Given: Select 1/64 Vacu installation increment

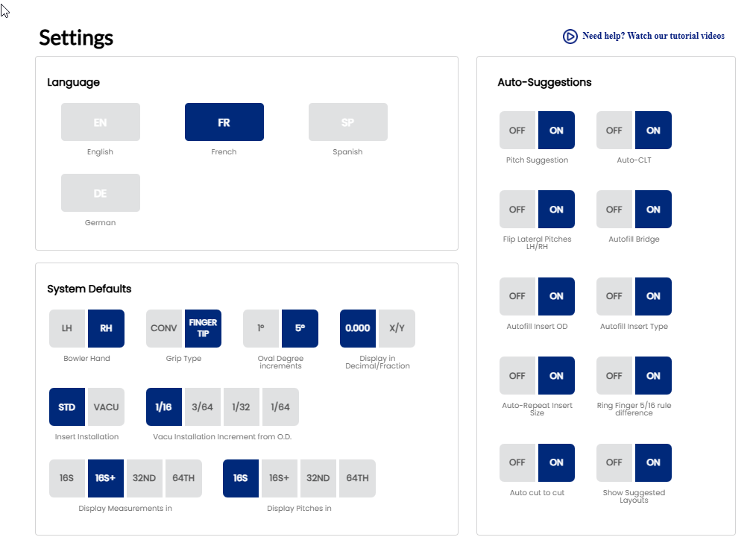Looking at the screenshot, I should click(280, 406).
